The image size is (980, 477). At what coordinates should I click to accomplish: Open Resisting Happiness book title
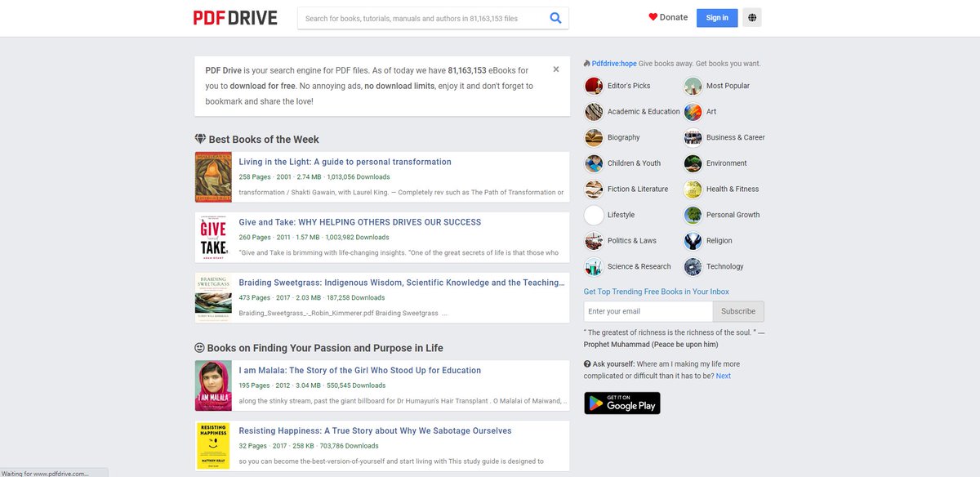(375, 430)
